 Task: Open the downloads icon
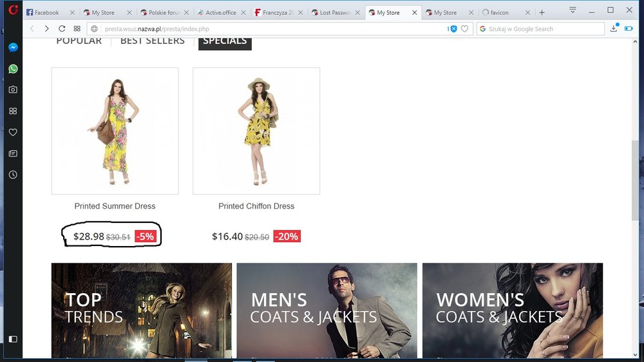(614, 28)
